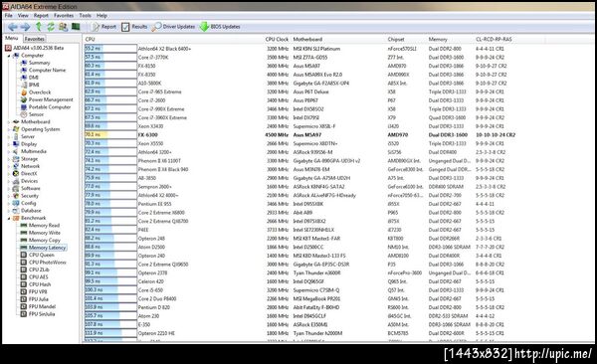This screenshot has width=597, height=364.
Task: Select the Opteron 2210 HE result row
Action: [294, 333]
